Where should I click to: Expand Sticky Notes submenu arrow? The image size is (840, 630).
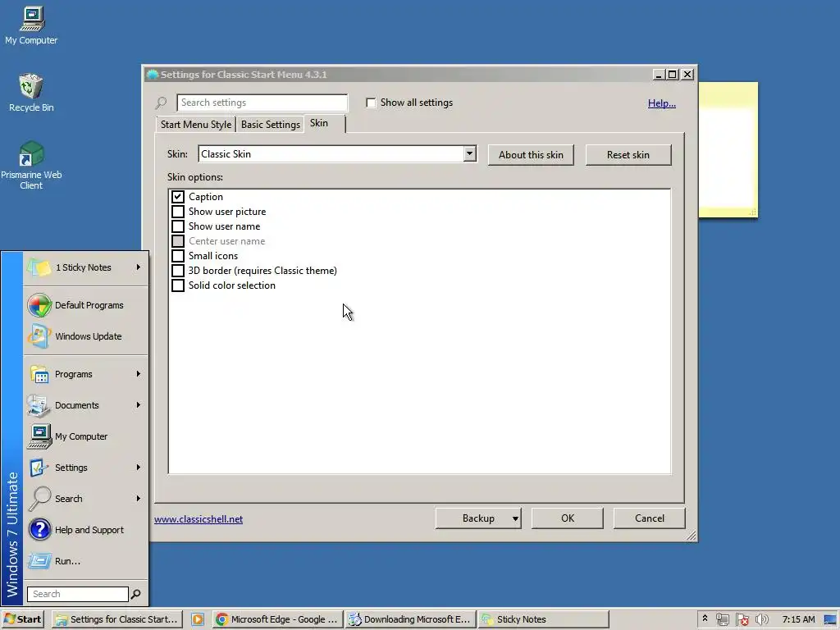138,267
